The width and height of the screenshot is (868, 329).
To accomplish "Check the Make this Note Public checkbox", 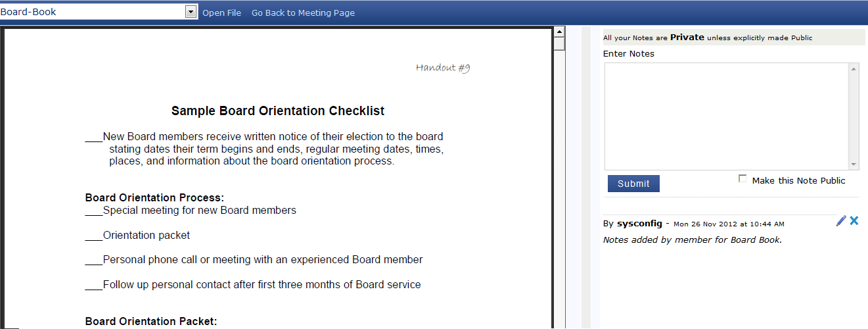I will click(742, 179).
